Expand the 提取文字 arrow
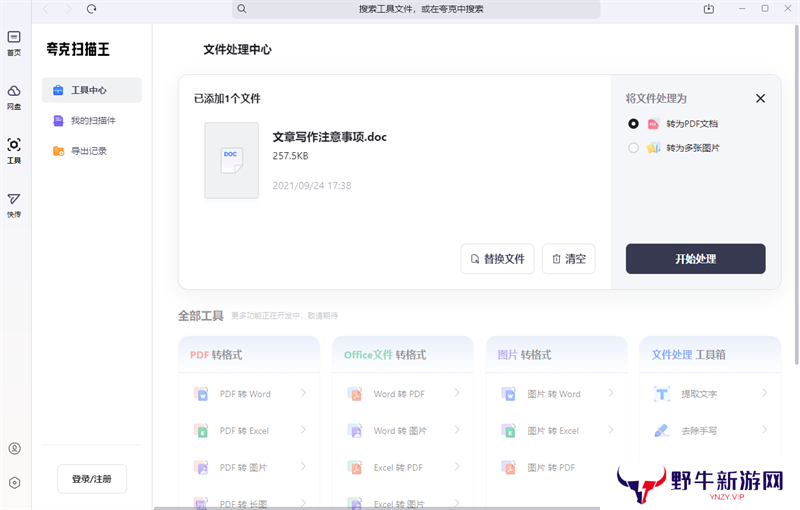The height and width of the screenshot is (510, 800). 764,393
